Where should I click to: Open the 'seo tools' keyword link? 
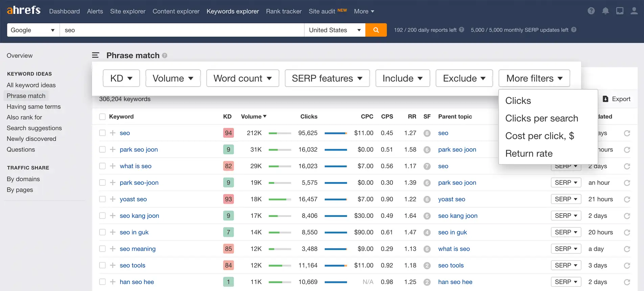pos(132,266)
